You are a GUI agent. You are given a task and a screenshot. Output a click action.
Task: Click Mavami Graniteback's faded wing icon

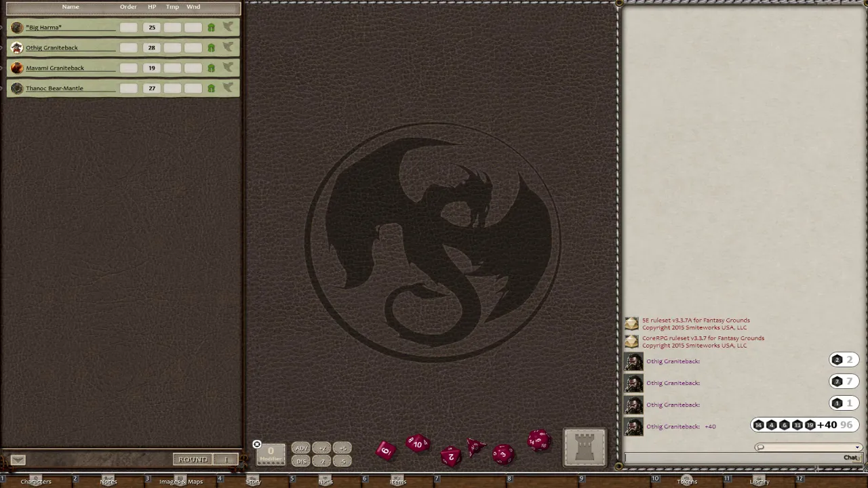pyautogui.click(x=228, y=68)
